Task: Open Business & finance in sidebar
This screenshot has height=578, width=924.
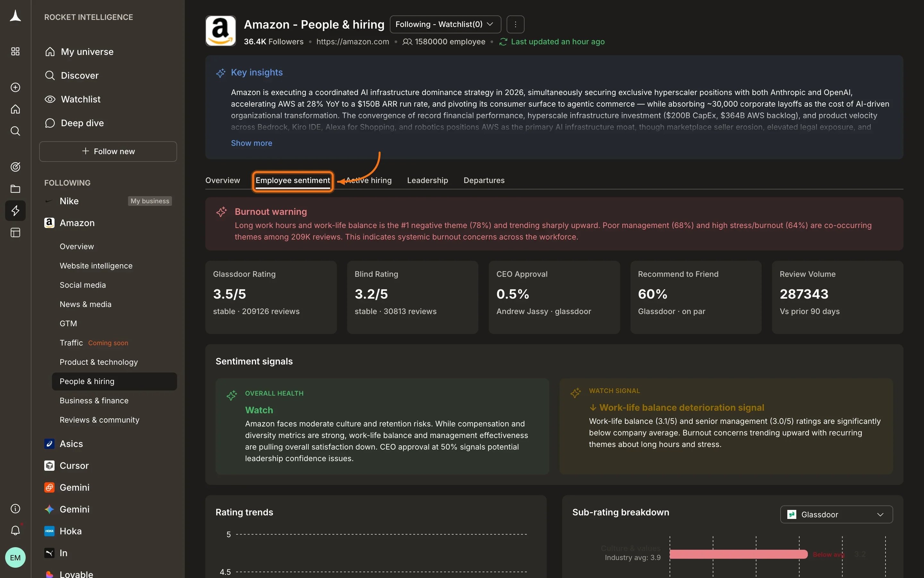Action: (x=94, y=401)
